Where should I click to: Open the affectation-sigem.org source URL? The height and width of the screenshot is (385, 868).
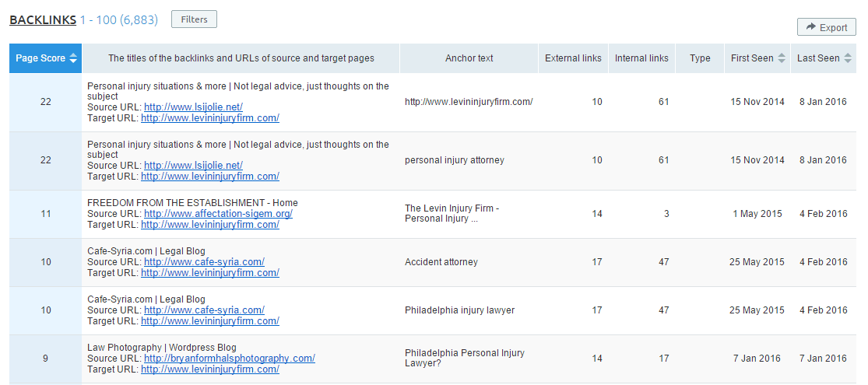[x=218, y=214]
